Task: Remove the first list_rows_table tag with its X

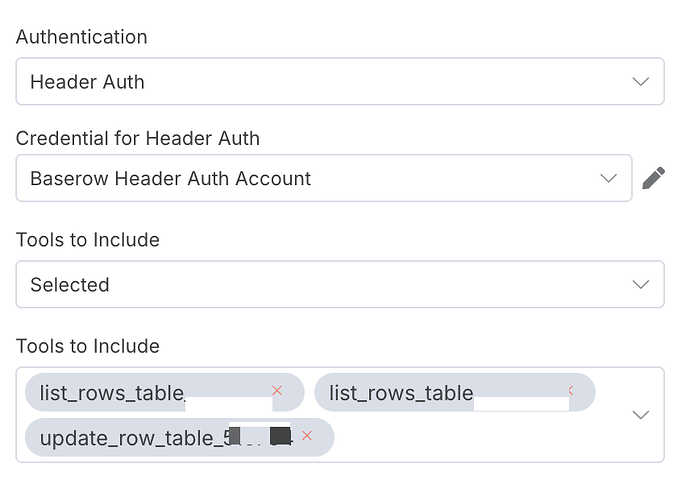Action: click(277, 390)
